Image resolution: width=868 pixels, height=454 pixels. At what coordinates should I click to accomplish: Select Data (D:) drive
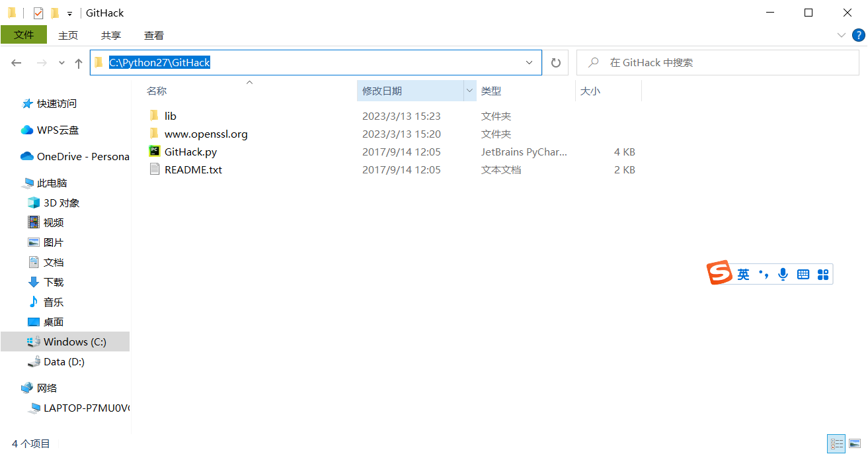coord(64,362)
